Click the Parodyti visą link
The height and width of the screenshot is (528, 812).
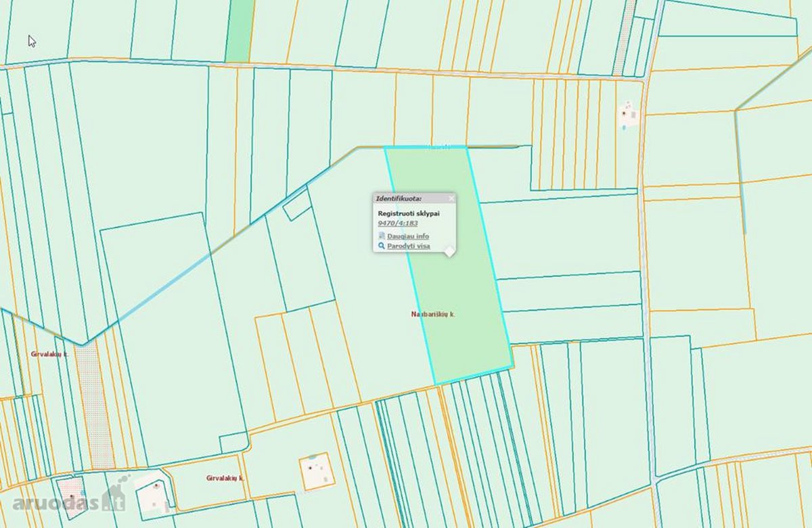point(409,246)
